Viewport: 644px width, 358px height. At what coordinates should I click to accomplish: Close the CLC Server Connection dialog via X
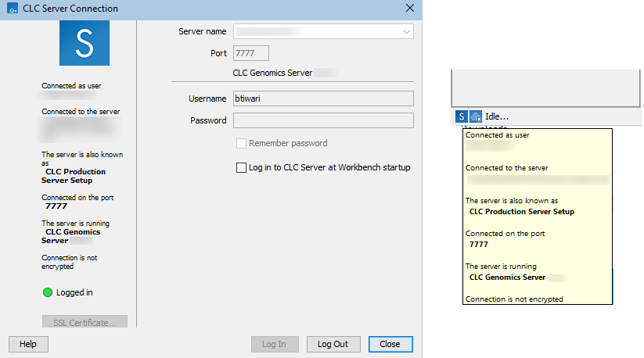[x=409, y=8]
